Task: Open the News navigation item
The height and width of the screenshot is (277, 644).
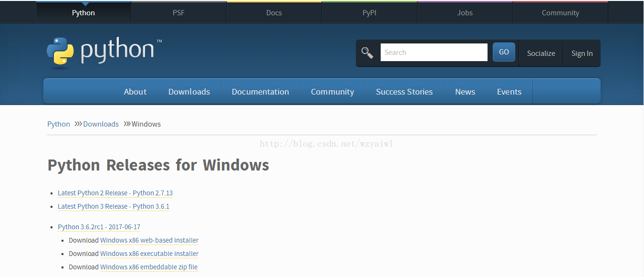Action: (465, 92)
